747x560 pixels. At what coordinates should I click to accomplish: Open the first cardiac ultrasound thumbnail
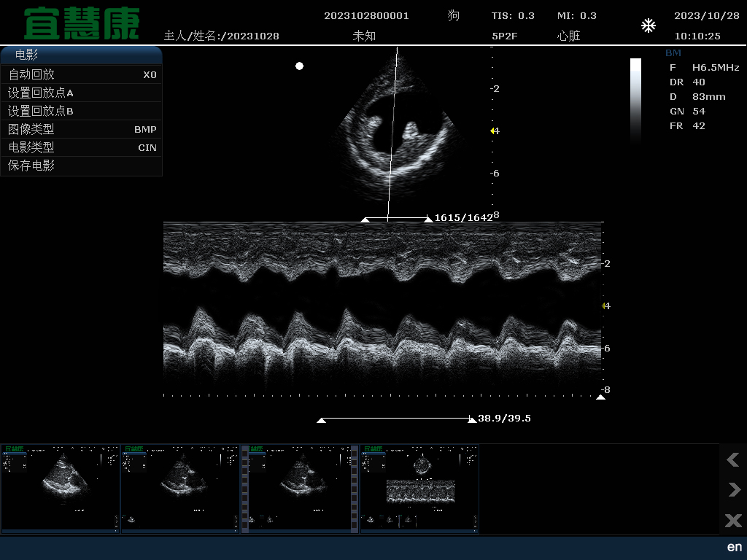tap(61, 489)
